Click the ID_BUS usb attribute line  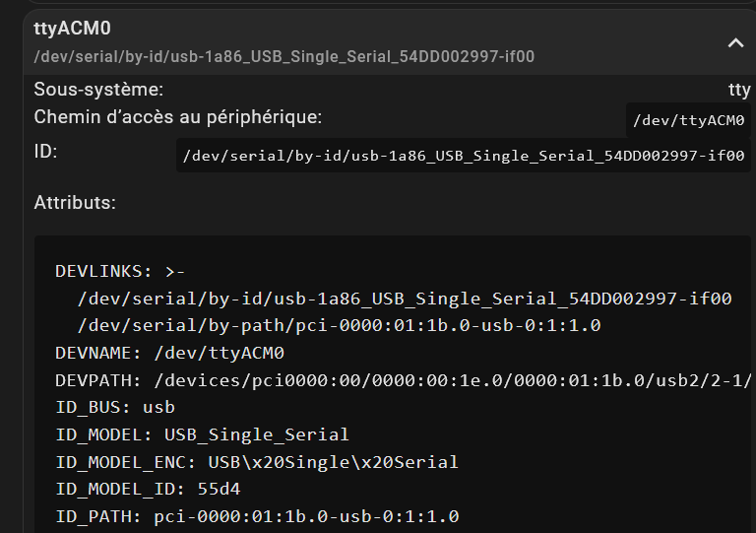coord(114,407)
